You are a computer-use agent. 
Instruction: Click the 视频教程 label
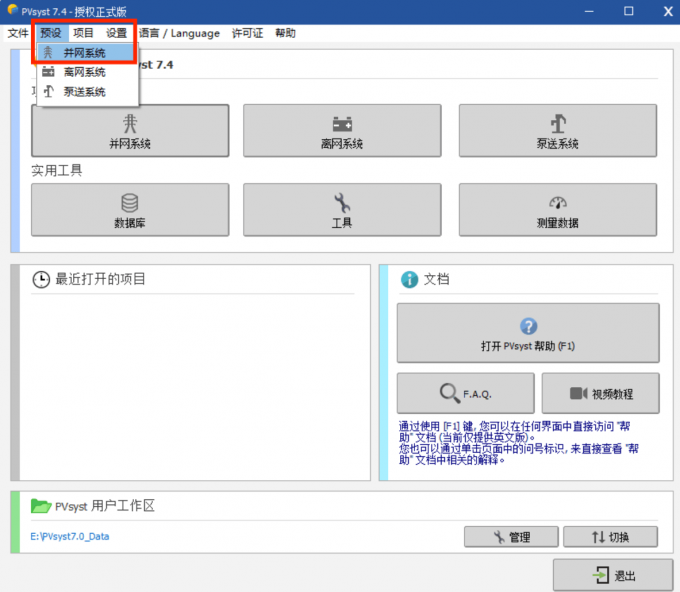612,394
